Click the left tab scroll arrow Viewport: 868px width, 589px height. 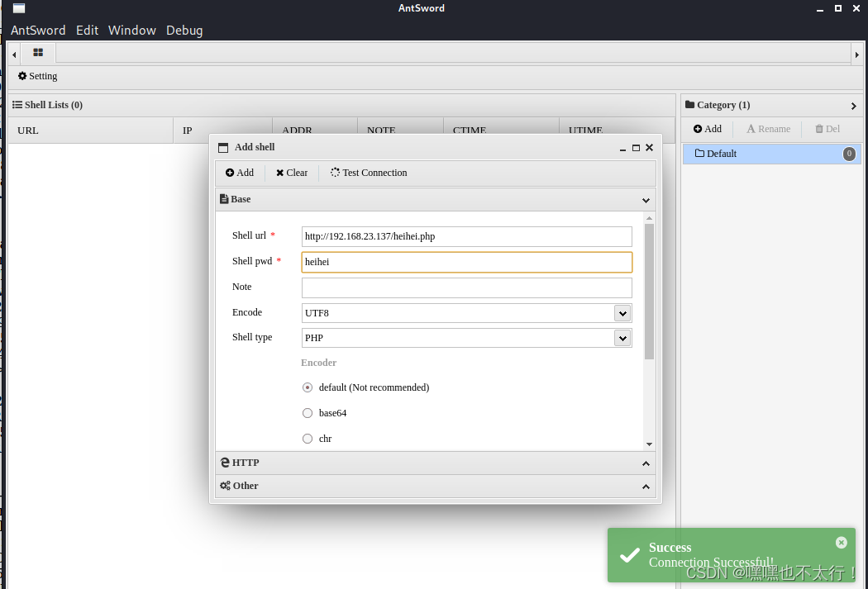tap(14, 55)
